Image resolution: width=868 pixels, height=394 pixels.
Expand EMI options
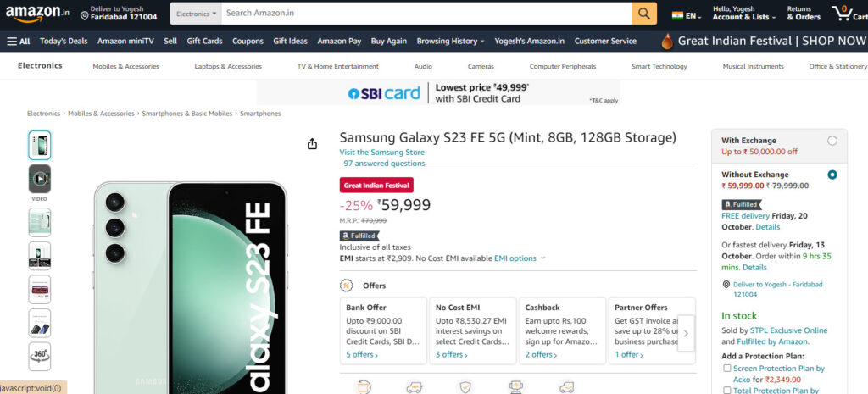point(520,258)
